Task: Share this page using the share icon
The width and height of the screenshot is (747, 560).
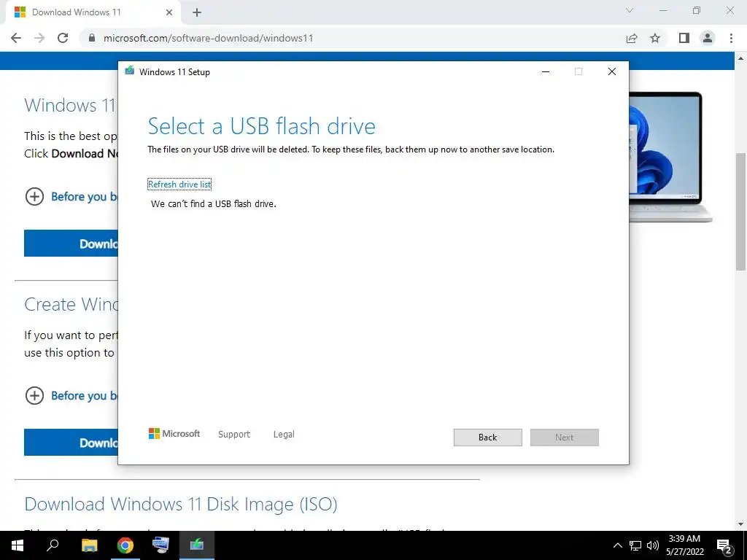Action: (x=632, y=38)
